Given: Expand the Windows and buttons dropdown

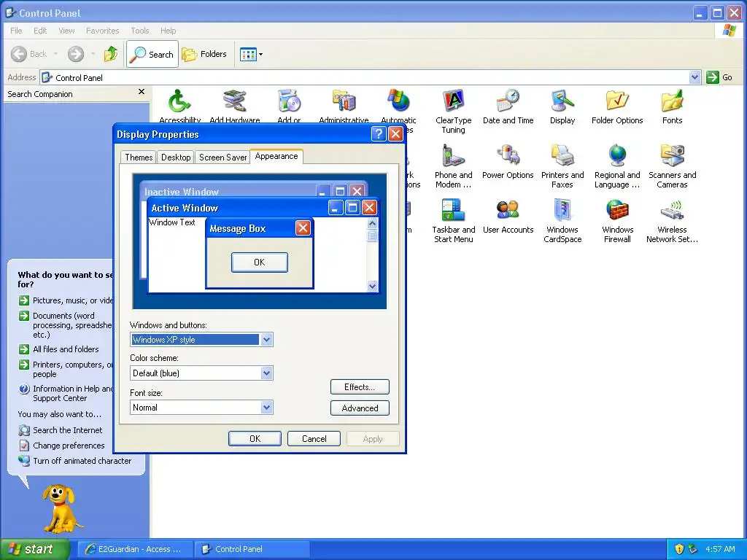Looking at the screenshot, I should click(x=266, y=340).
